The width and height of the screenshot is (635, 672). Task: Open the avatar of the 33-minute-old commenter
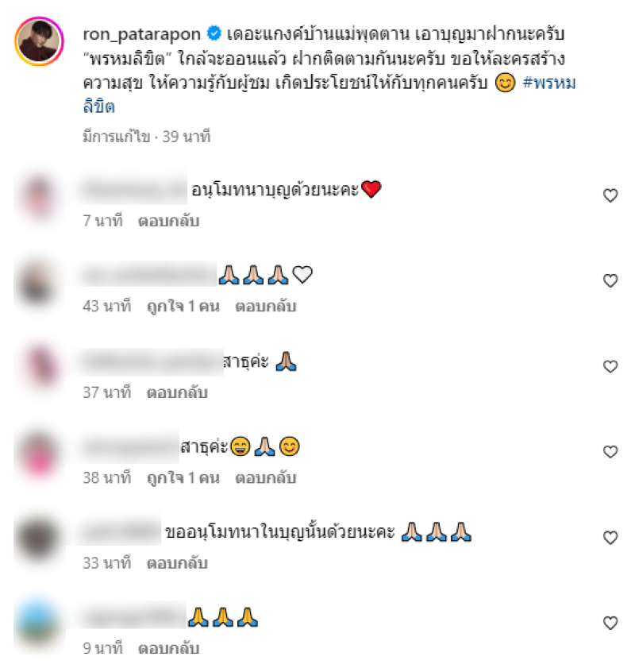[x=39, y=538]
